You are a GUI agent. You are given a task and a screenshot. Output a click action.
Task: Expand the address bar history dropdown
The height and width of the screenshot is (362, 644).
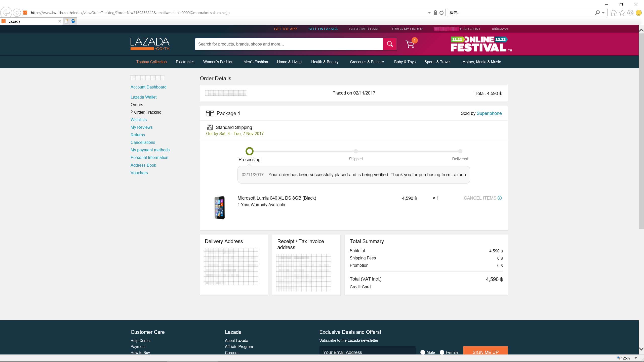tap(429, 13)
